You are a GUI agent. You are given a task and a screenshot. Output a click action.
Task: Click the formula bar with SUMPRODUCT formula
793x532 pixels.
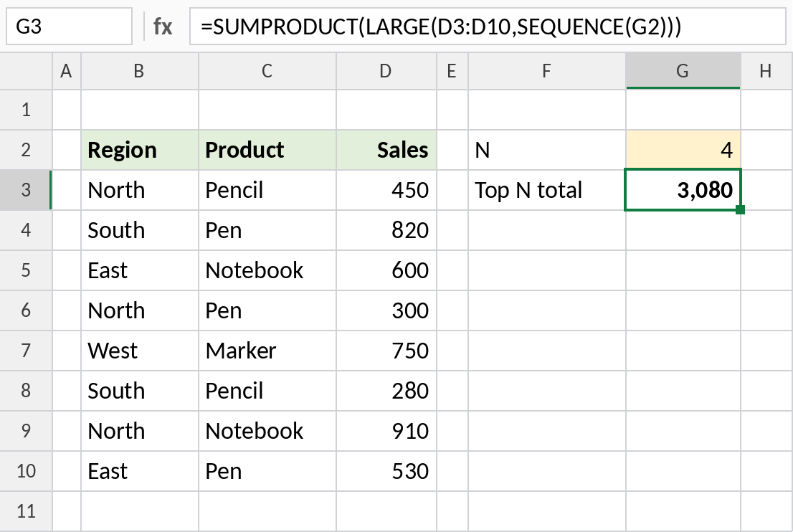488,26
